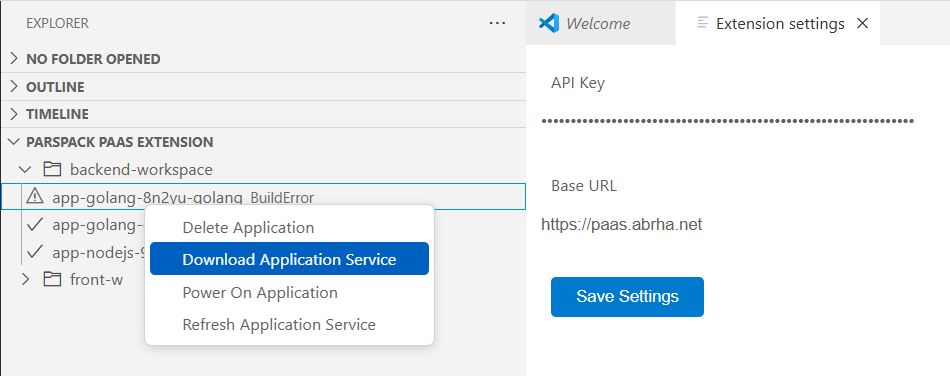Open Explorer more actions ellipsis
The image size is (950, 376).
tap(497, 23)
